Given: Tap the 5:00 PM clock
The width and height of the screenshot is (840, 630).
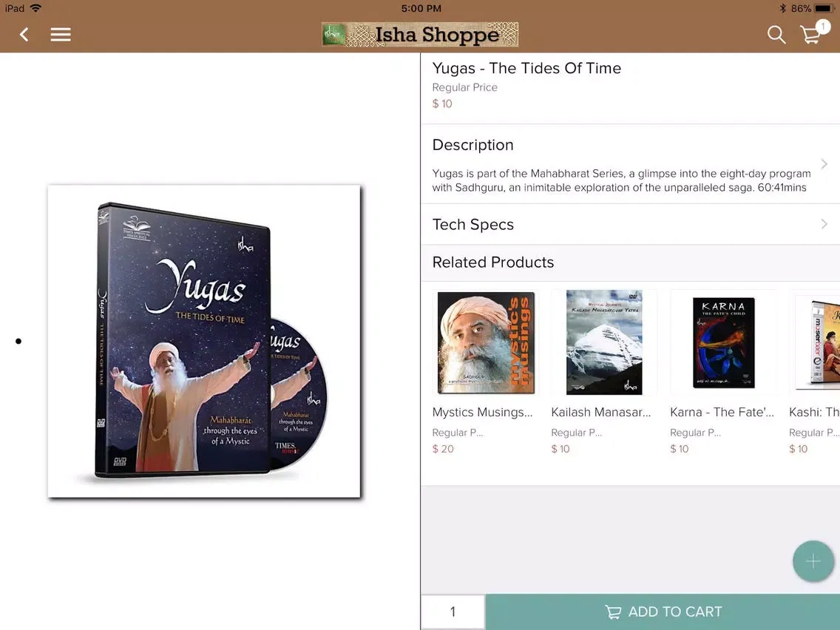Looking at the screenshot, I should coord(421,9).
